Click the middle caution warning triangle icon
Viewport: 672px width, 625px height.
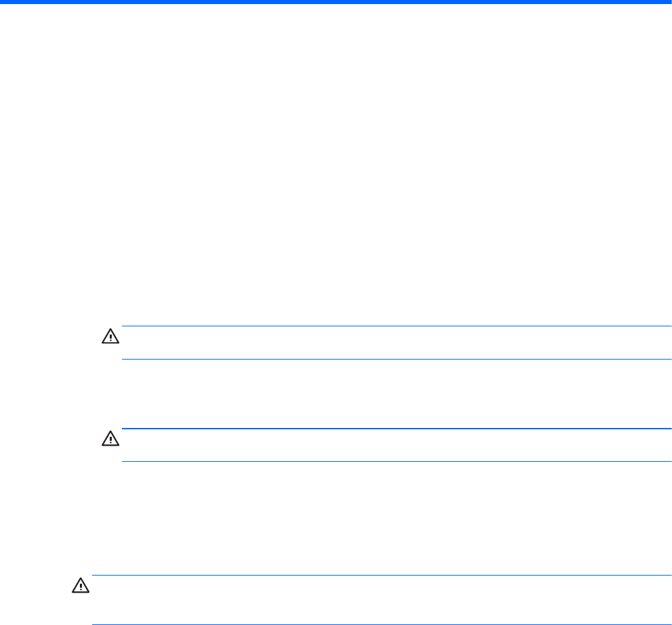[110, 439]
